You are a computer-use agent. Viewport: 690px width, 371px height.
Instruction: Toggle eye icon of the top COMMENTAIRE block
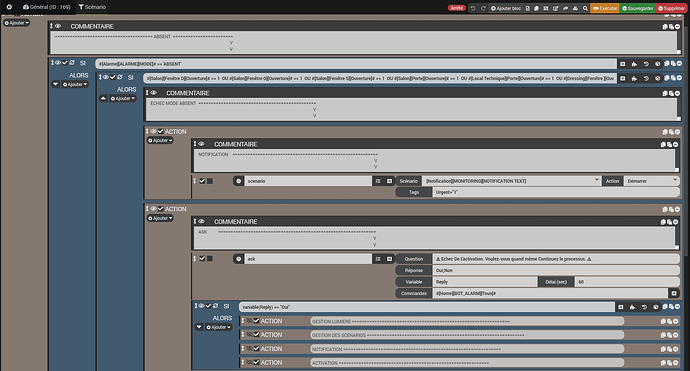(58, 26)
